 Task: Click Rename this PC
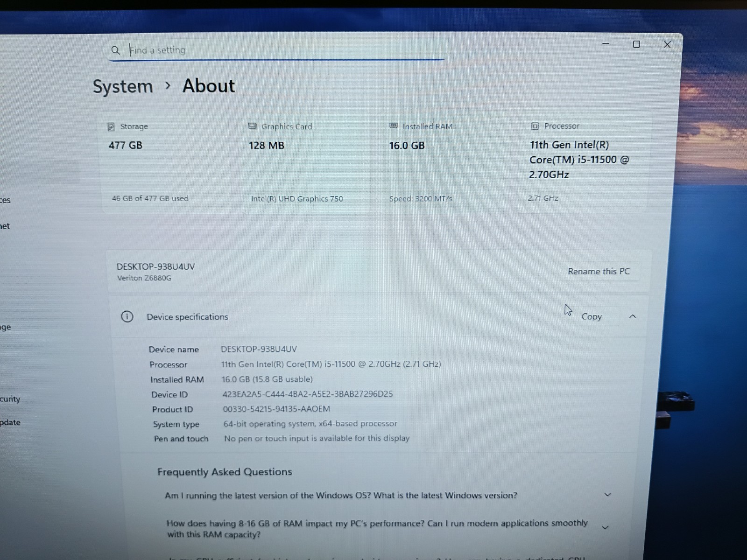pyautogui.click(x=599, y=271)
